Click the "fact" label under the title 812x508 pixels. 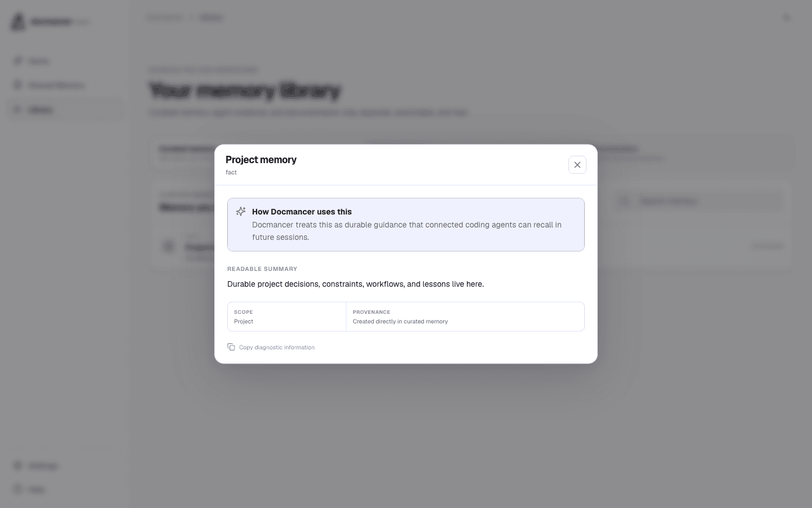231,173
